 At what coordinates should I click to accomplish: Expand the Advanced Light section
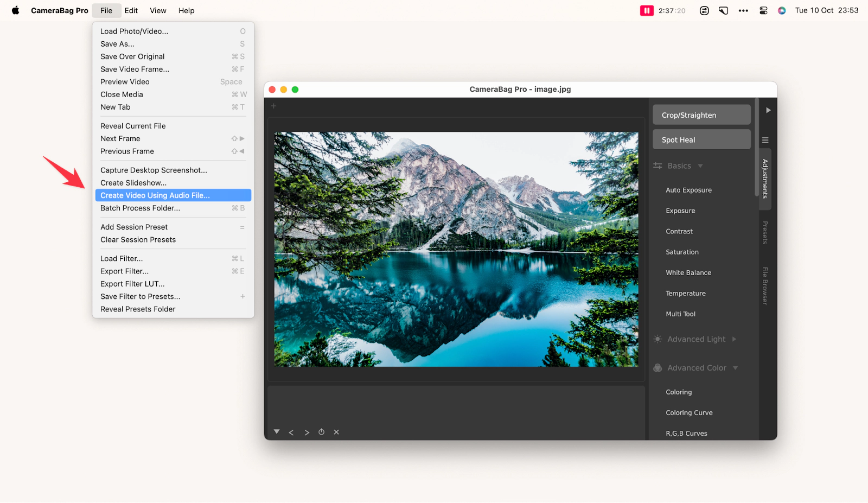(x=734, y=339)
